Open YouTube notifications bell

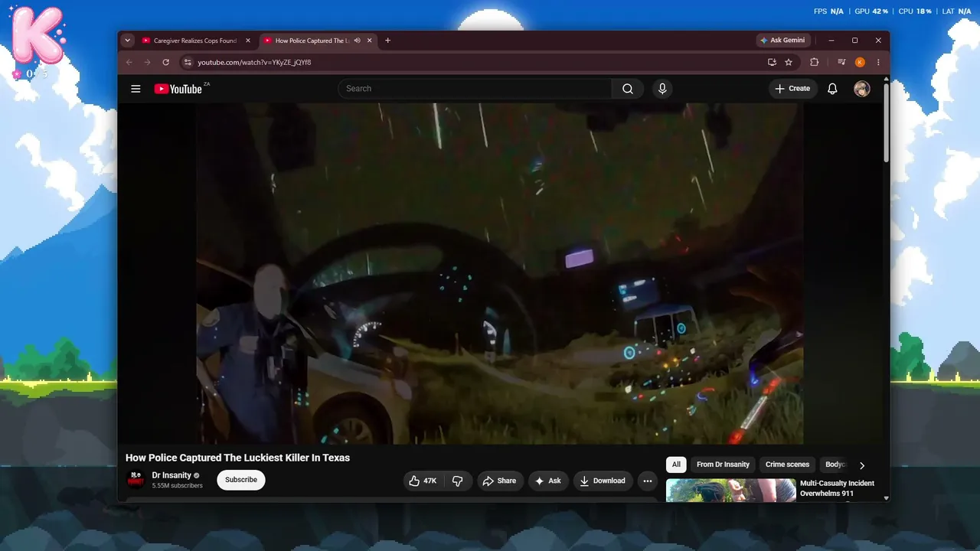pos(832,89)
